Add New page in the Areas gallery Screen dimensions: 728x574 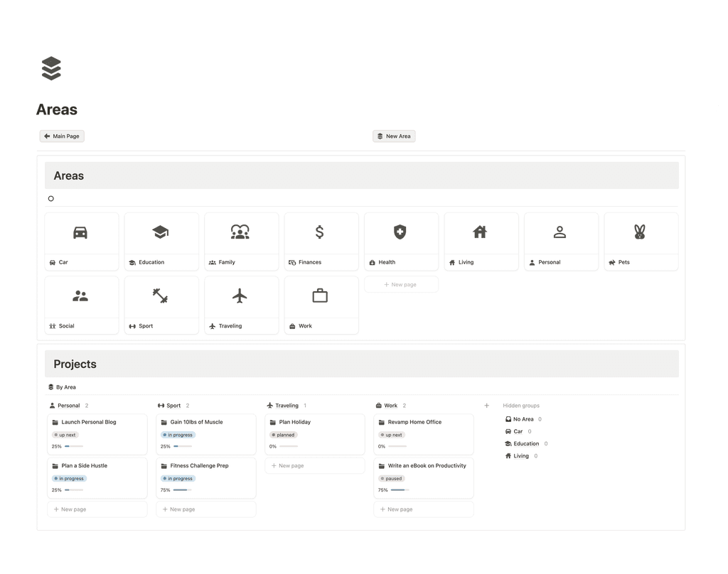coord(401,284)
